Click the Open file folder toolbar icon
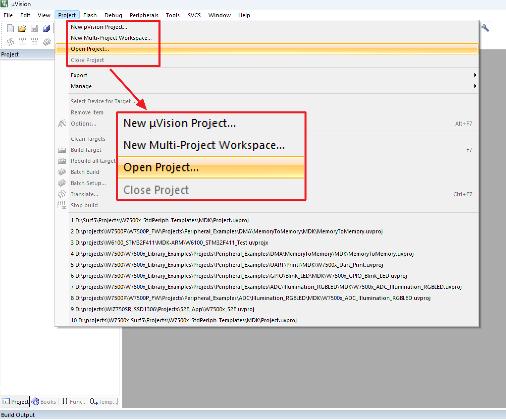506x420 pixels. click(22, 28)
